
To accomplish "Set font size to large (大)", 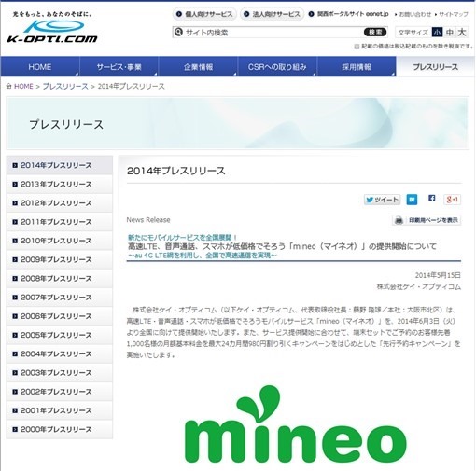I will tap(462, 33).
